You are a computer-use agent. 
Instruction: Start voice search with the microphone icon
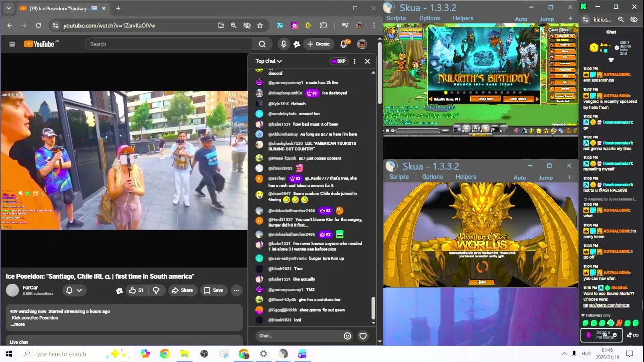point(284,44)
